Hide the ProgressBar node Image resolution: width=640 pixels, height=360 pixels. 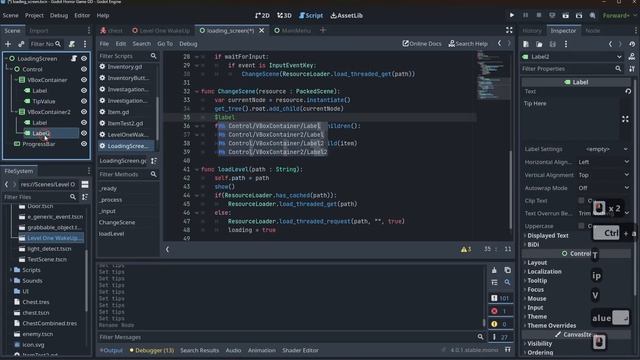(x=84, y=144)
